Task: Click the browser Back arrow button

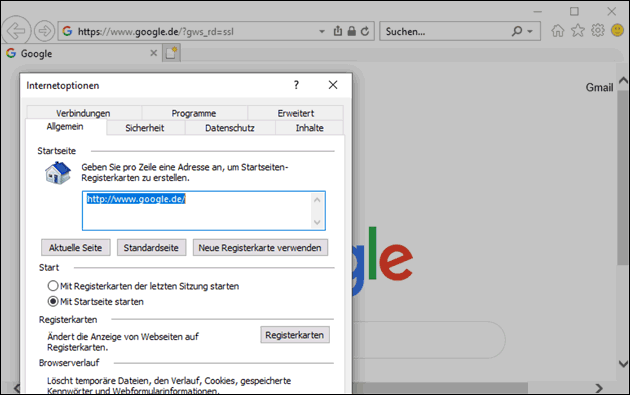Action: click(x=16, y=31)
